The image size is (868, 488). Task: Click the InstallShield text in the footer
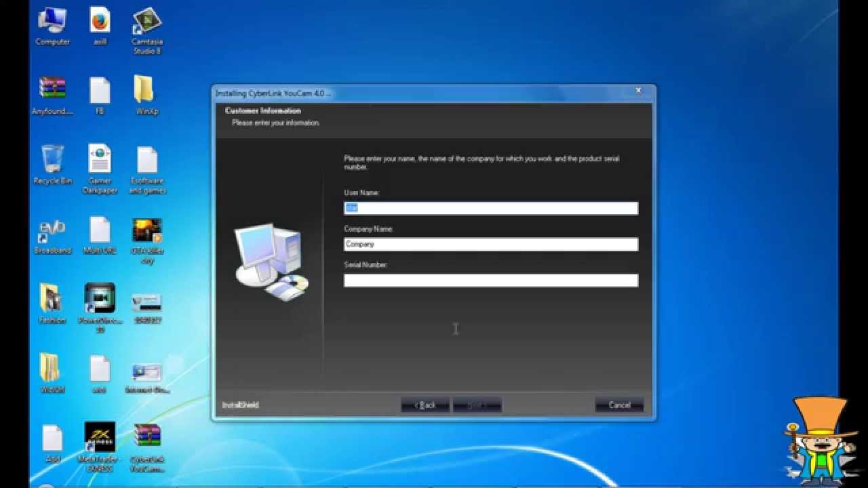(240, 405)
